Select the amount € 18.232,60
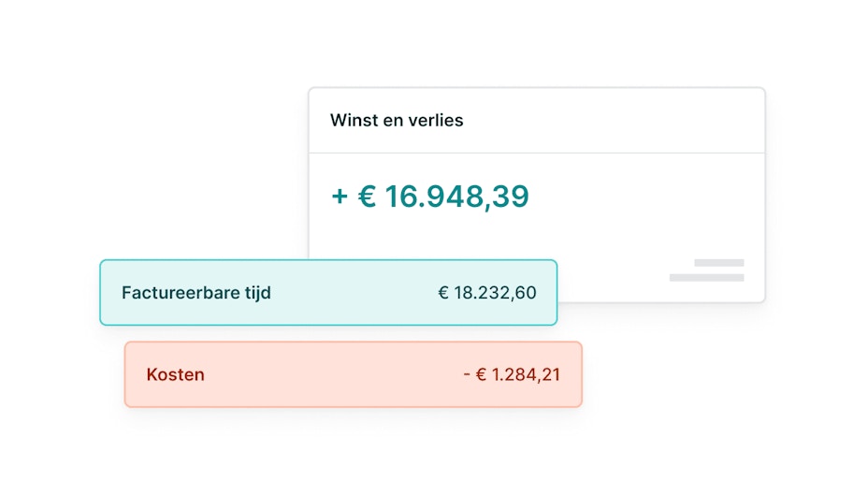868x496 pixels. (487, 293)
